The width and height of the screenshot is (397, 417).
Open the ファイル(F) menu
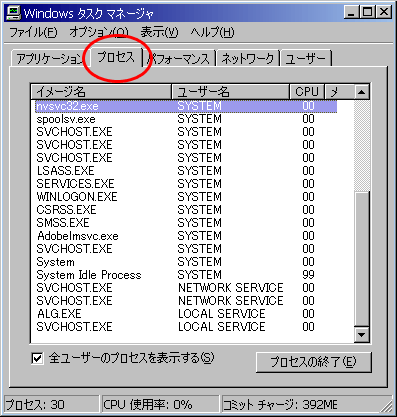33,32
